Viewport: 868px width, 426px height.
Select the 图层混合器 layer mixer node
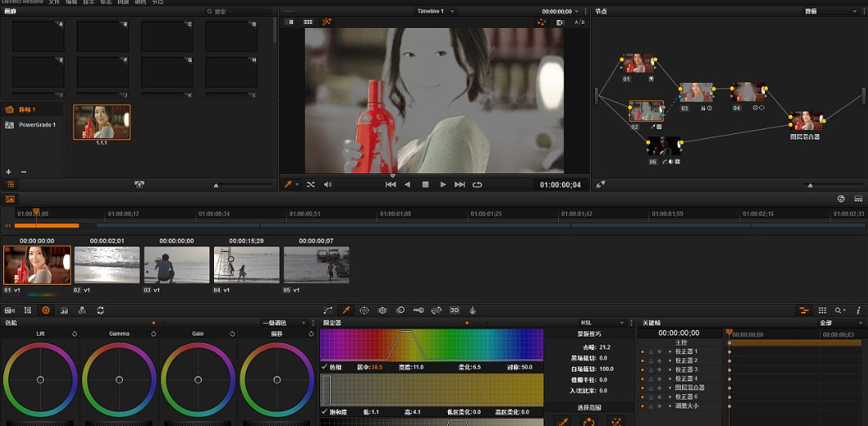point(806,120)
